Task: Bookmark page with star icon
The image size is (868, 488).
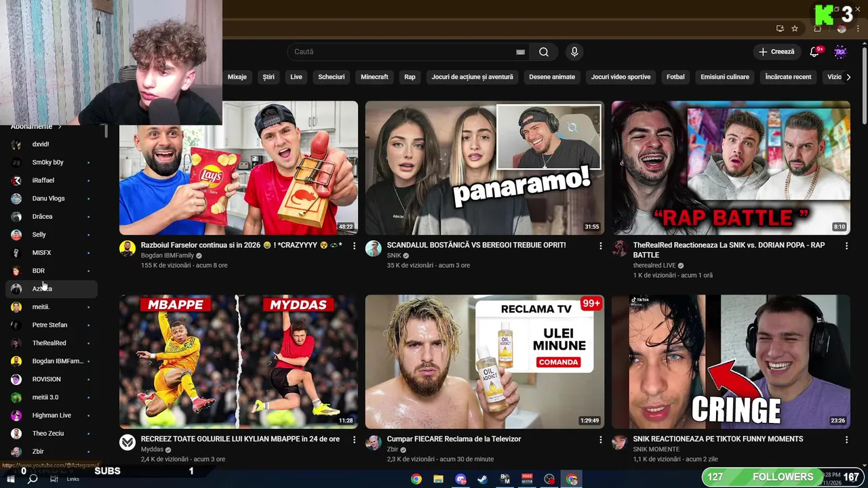Action: click(x=795, y=28)
